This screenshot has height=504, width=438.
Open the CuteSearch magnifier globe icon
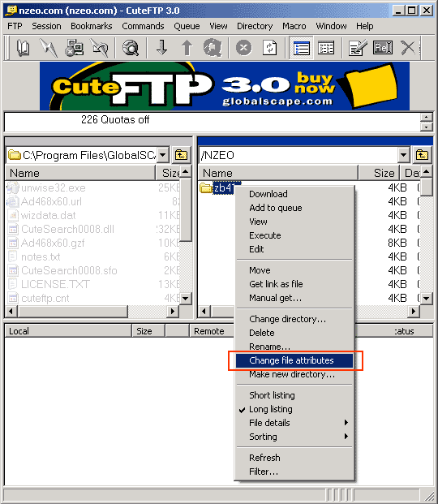(x=131, y=48)
